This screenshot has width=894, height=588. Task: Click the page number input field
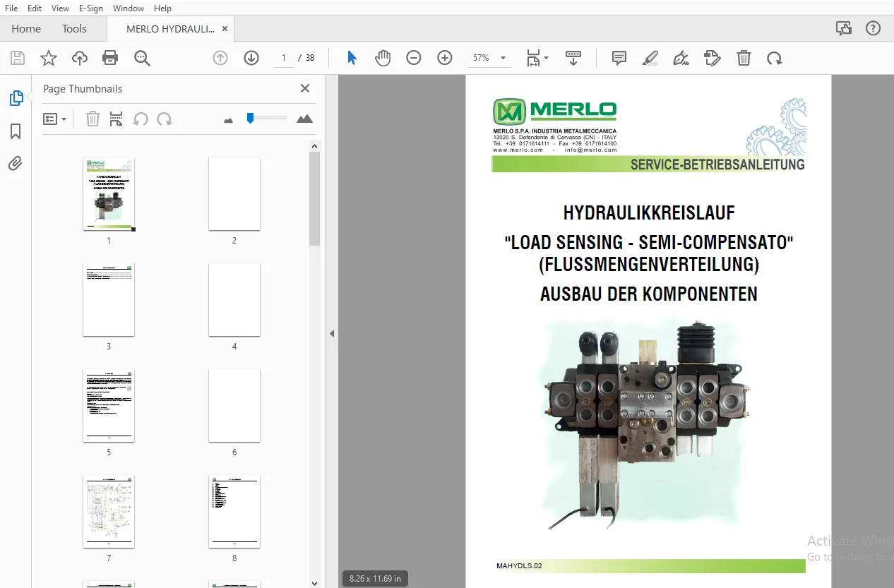tap(284, 58)
